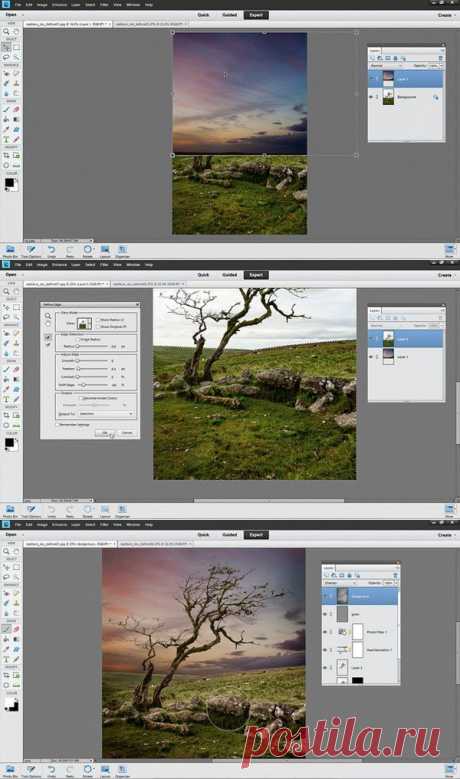Enable Show Radius checkbox in Refine Edge
Screen dimensions: 460x779
point(98,319)
